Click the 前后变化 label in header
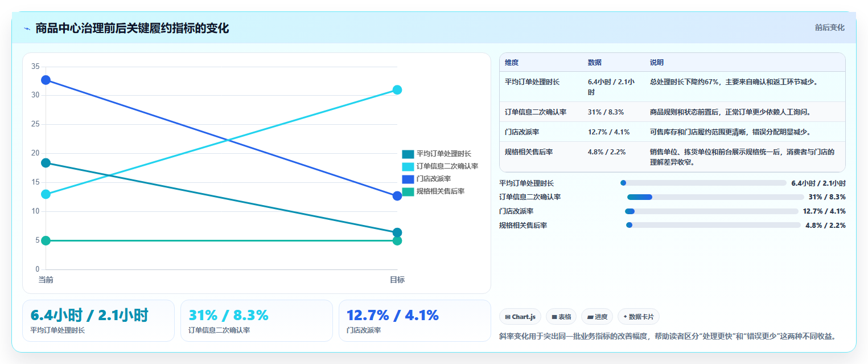The height and width of the screenshot is (364, 868). coord(829,27)
